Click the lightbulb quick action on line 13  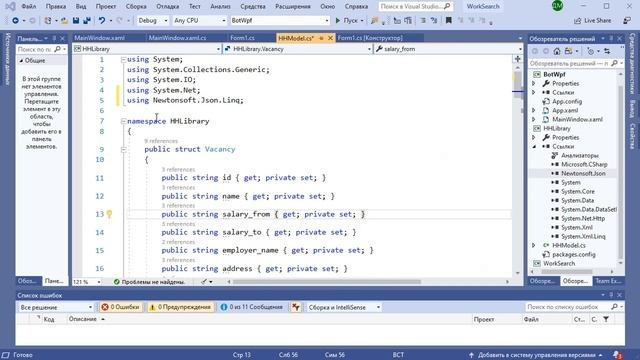coord(109,214)
